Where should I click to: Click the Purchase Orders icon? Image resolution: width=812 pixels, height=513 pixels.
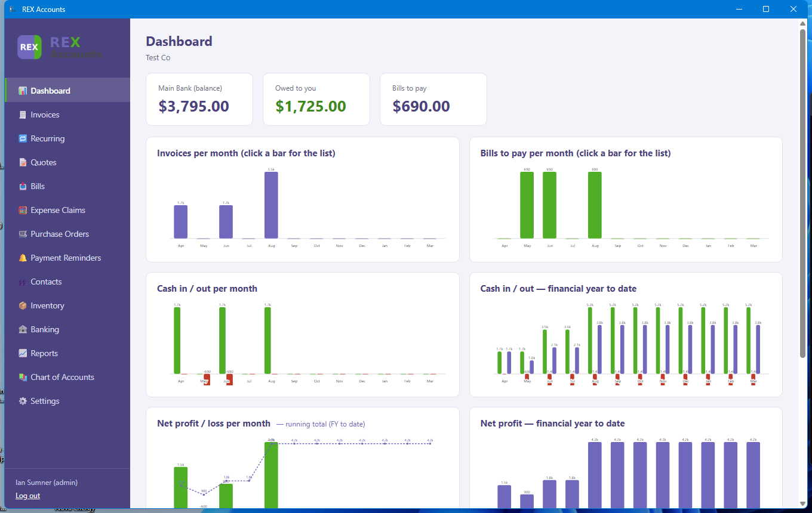click(x=23, y=234)
